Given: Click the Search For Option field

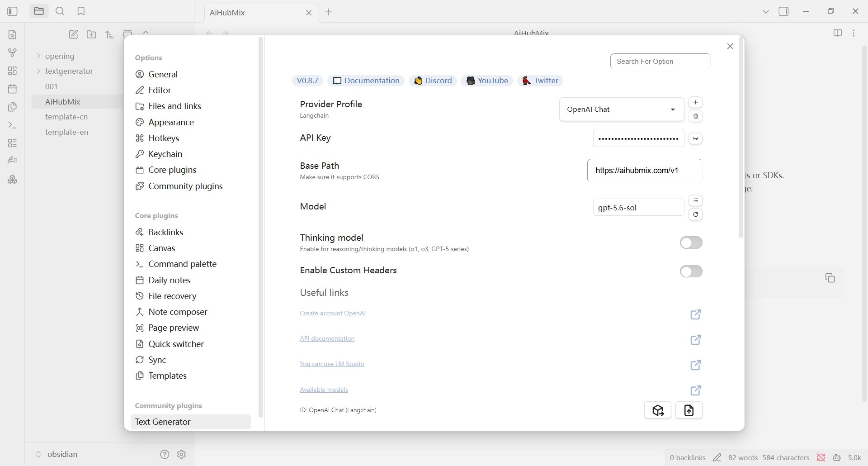Looking at the screenshot, I should (x=660, y=62).
